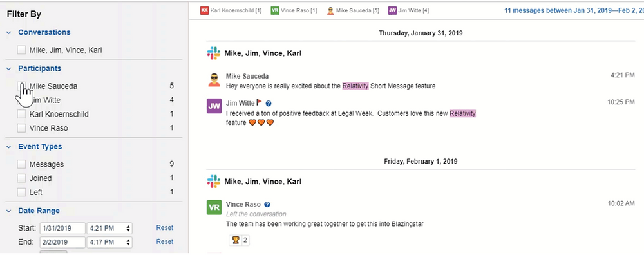Viewport: 644px width, 264px height.
Task: Click the help icon next to Jim Witte
Action: (269, 102)
